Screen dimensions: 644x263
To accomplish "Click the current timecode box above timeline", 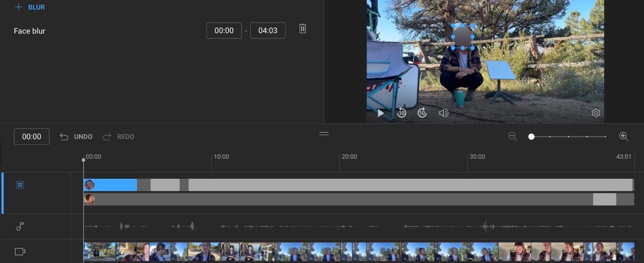I will [32, 137].
